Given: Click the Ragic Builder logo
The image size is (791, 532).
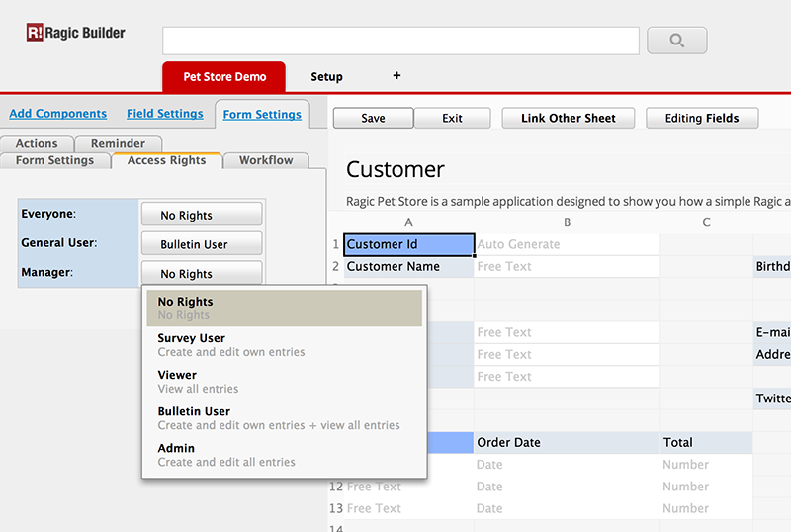Looking at the screenshot, I should 76,33.
